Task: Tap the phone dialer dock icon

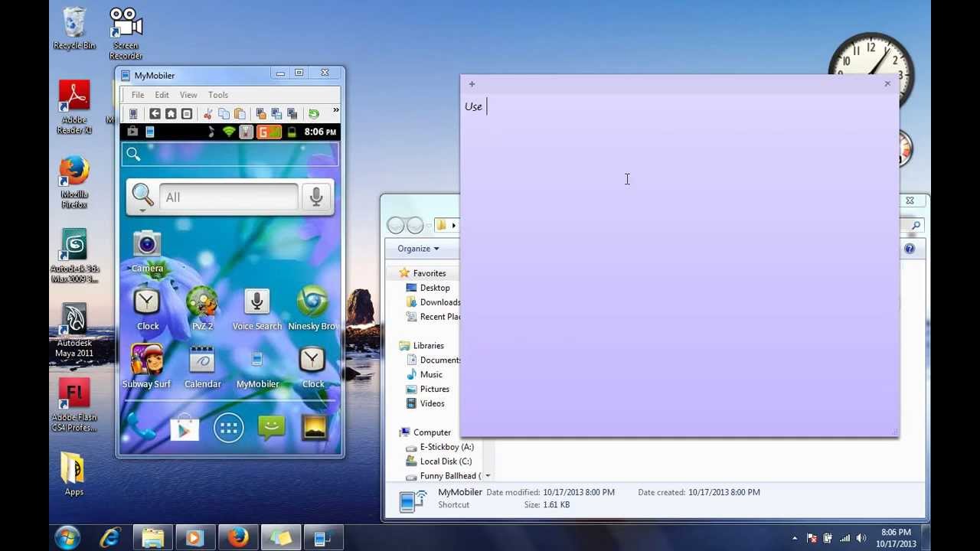Action: pyautogui.click(x=141, y=429)
